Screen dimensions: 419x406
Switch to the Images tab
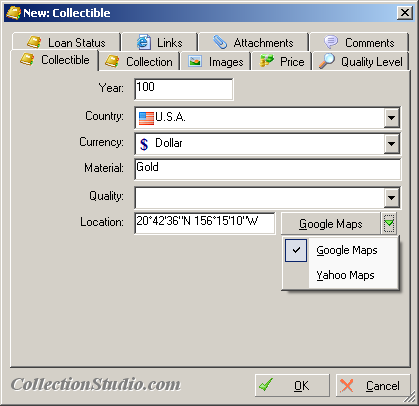pyautogui.click(x=216, y=61)
